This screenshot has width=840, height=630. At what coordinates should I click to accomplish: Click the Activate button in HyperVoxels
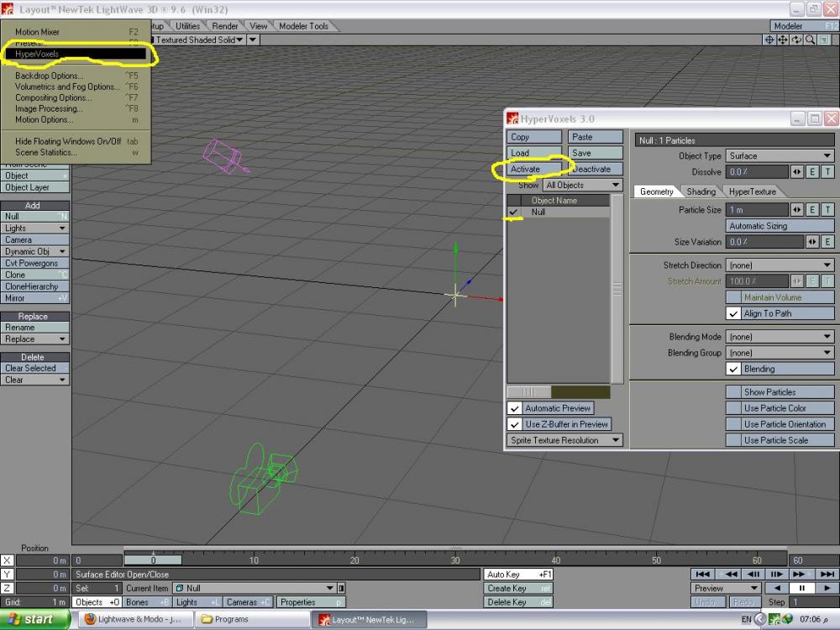534,170
